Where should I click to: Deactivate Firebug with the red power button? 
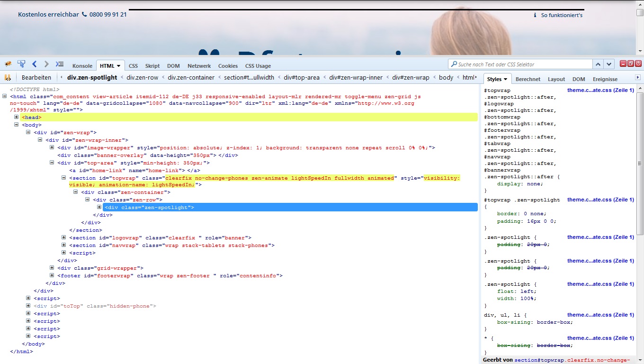click(x=638, y=64)
